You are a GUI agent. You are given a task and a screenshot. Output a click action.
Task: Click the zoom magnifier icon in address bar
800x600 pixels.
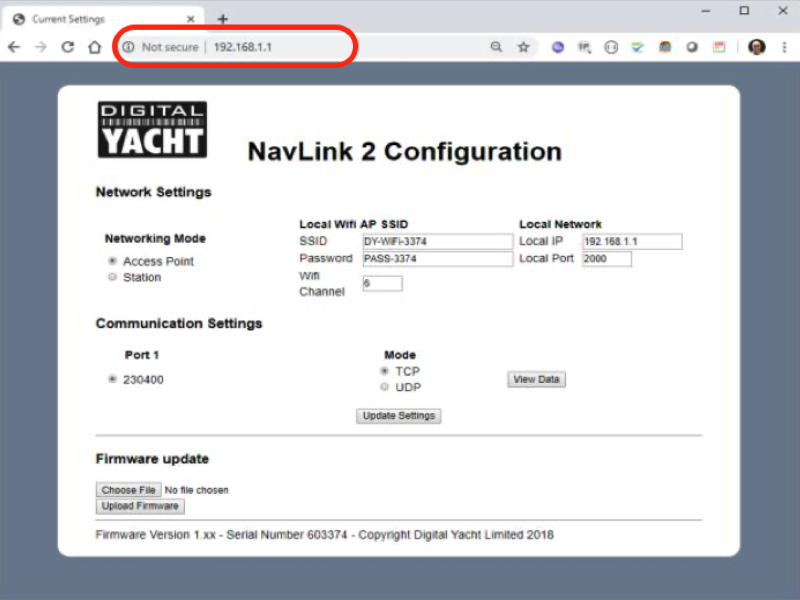click(496, 47)
